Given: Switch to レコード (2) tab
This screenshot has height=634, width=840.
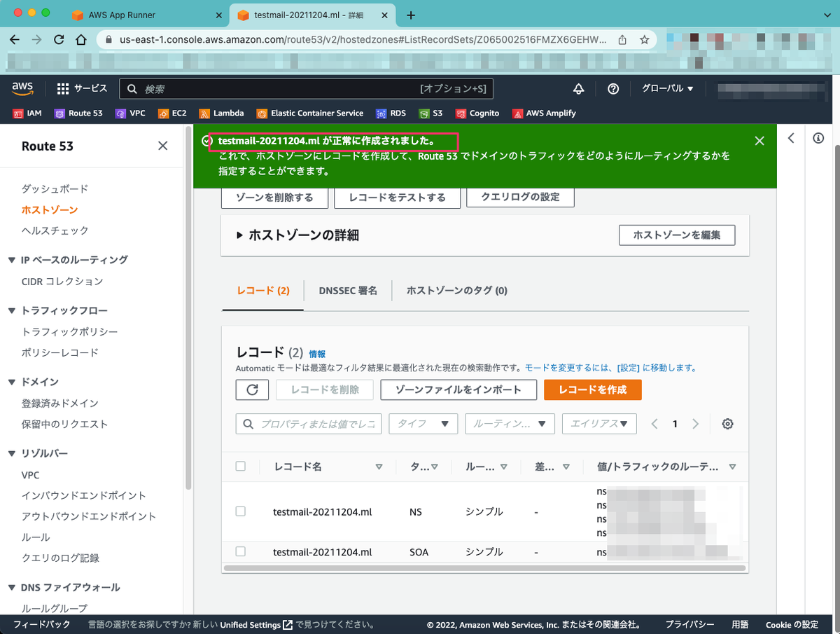Looking at the screenshot, I should coord(263,290).
